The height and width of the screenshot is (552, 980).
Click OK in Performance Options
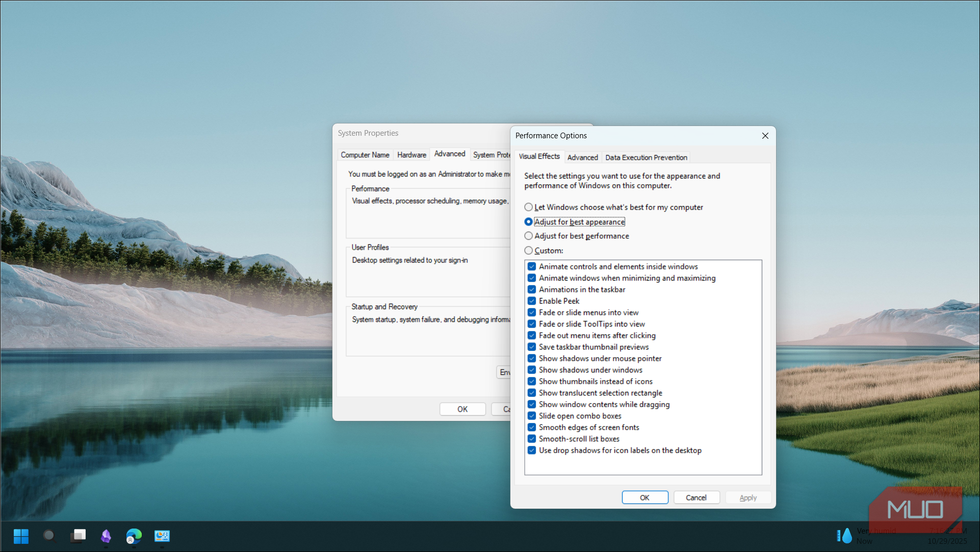(x=645, y=497)
